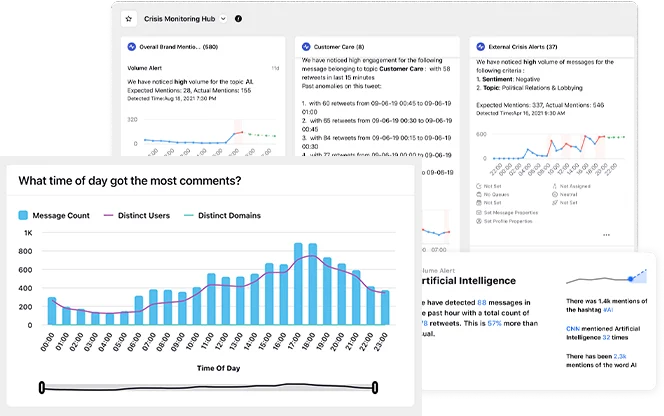Click the External Crisis Alerts widget icon
The image size is (664, 416).
pos(481,46)
